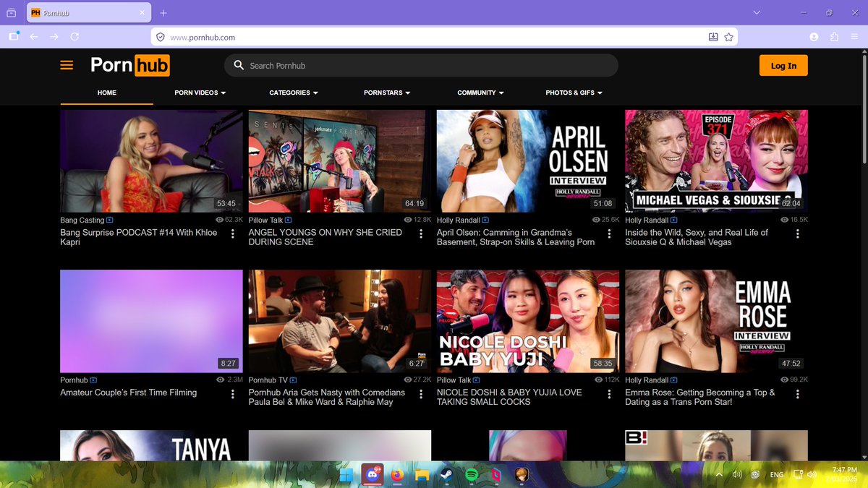Open options for Siouxsie Q & Michael Vegas video
Viewport: 868px width, 488px height.
click(797, 234)
